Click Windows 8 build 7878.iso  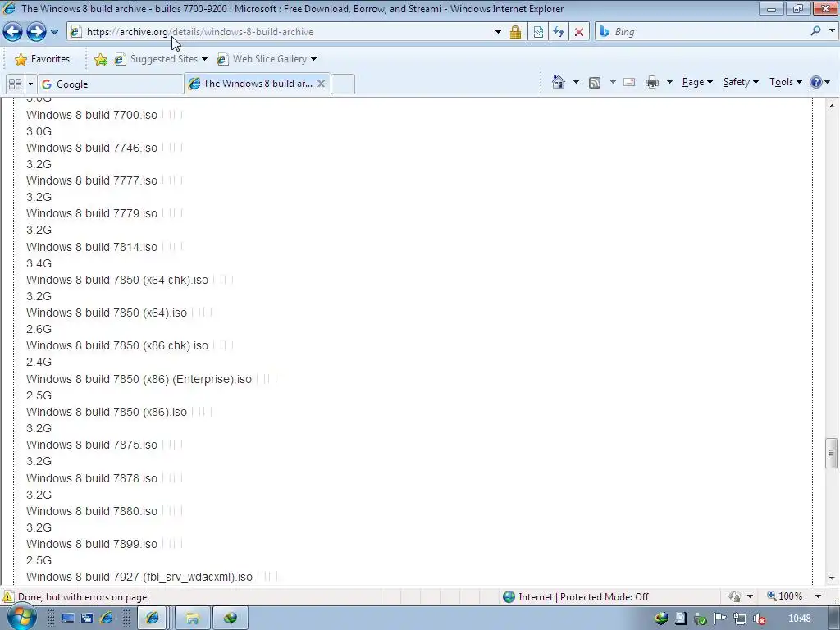(x=92, y=478)
